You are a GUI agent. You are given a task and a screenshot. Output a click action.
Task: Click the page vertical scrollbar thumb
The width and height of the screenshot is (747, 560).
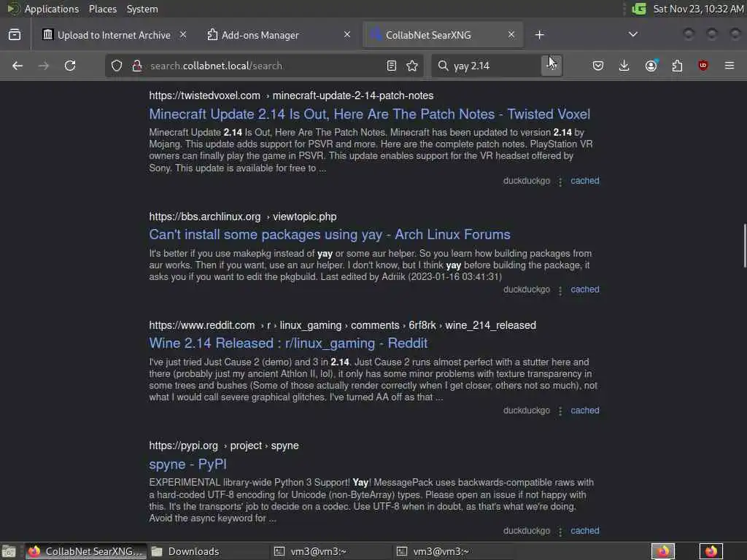(744, 246)
